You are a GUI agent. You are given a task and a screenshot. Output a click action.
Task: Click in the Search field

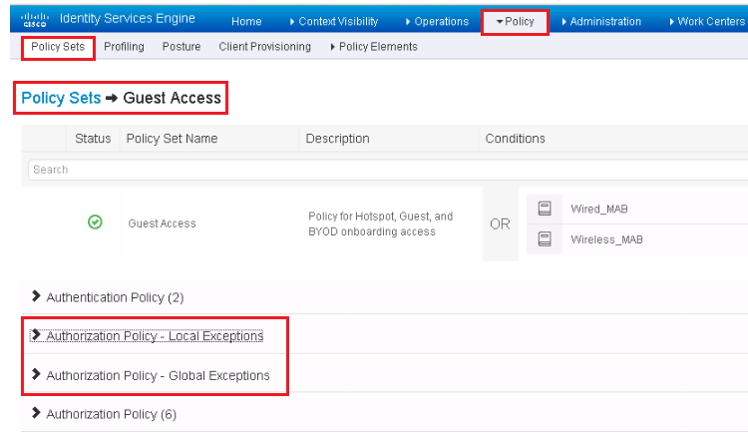[x=387, y=170]
